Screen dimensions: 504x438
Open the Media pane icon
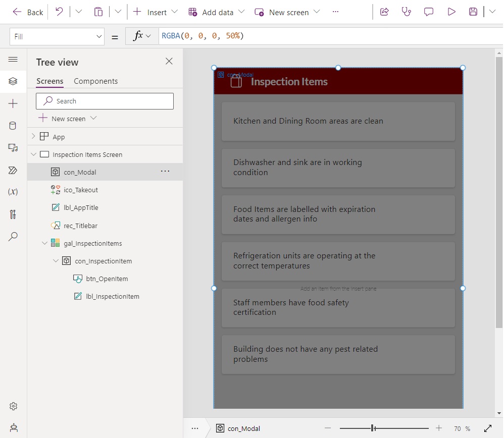coord(13,148)
